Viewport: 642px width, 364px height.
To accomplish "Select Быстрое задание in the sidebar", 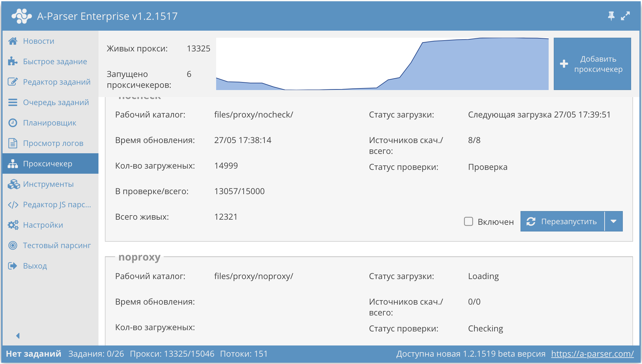I will coord(55,61).
